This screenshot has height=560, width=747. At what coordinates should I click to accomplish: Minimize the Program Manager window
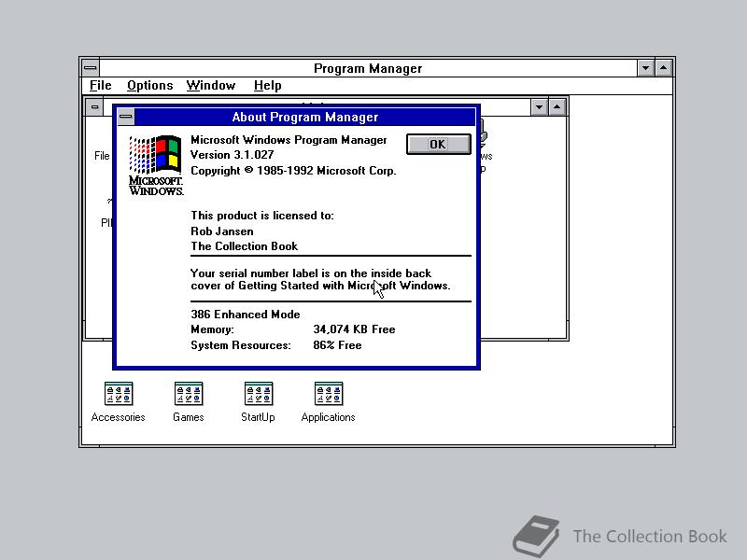[645, 68]
